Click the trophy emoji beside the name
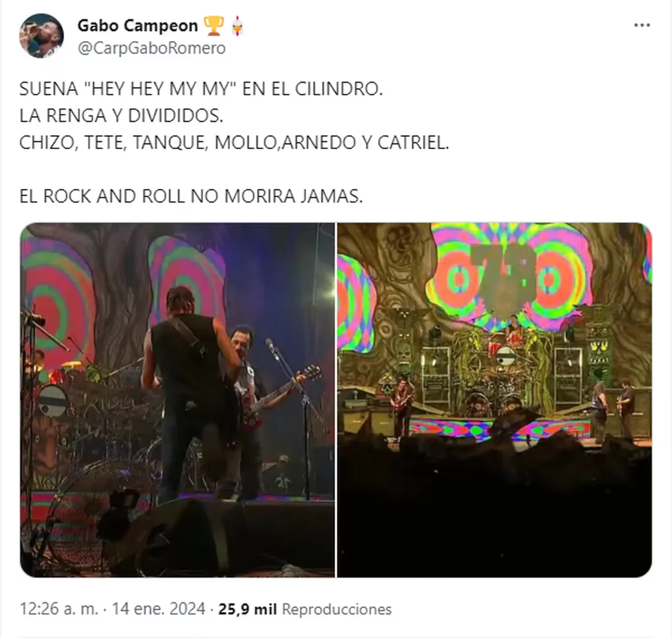This screenshot has height=638, width=672. click(x=214, y=26)
